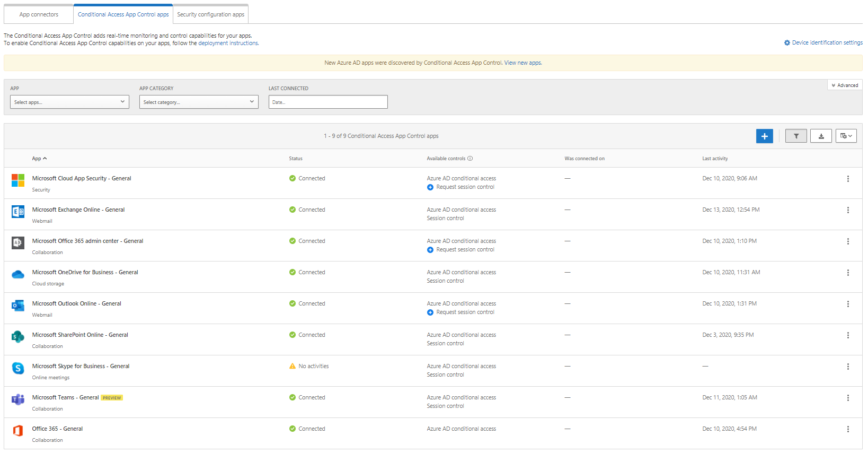Click the Available controls info icon
This screenshot has width=868, height=453.
[x=470, y=159]
